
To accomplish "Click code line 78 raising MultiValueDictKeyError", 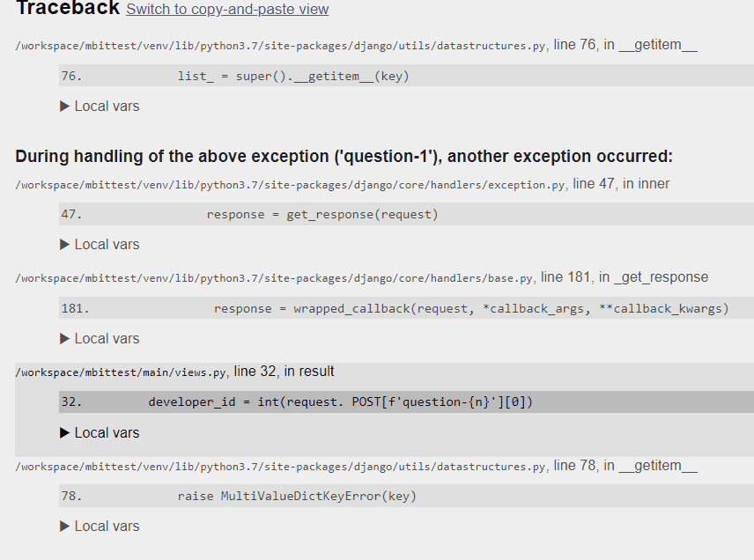I will (297, 497).
